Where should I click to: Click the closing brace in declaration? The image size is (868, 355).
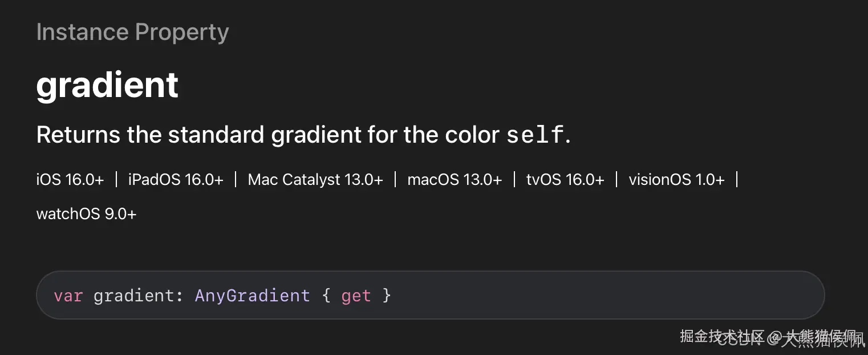(387, 296)
